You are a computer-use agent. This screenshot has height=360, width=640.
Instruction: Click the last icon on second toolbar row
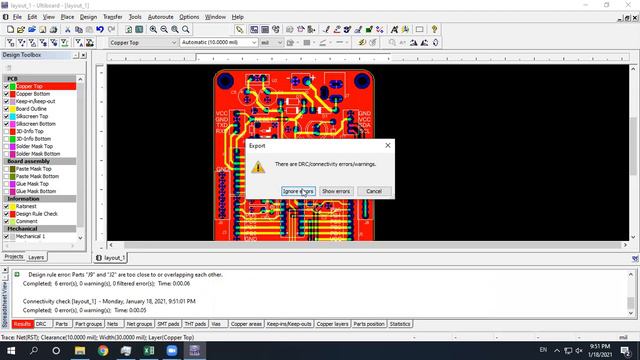pyautogui.click(x=436, y=42)
